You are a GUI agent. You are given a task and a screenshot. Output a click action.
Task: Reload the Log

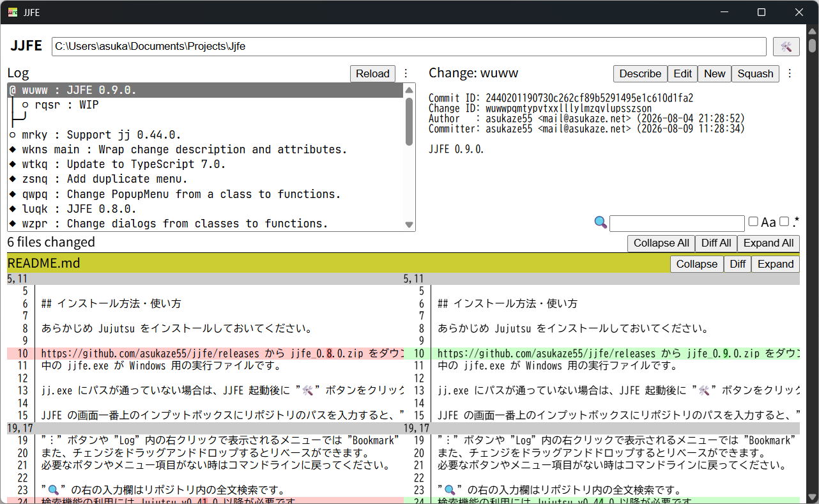(372, 73)
